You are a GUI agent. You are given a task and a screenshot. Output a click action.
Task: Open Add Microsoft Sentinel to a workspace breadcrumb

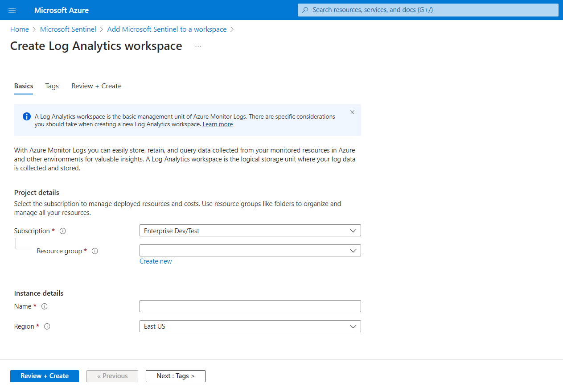167,29
